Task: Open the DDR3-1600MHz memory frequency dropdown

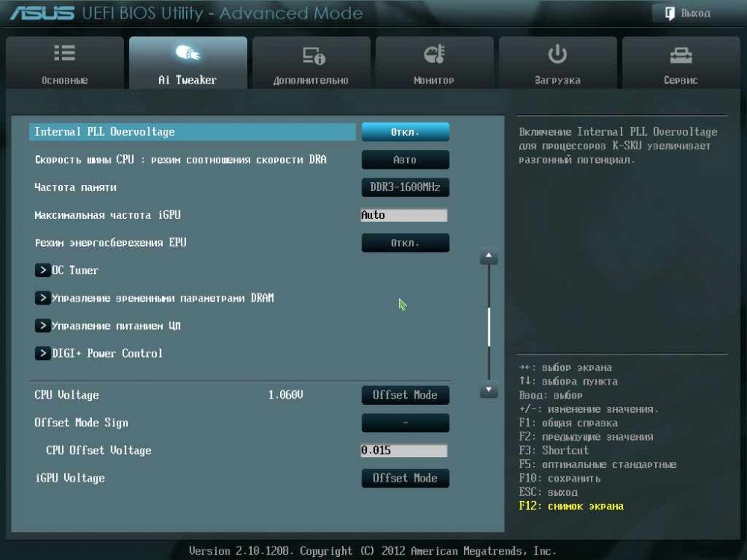Action: click(x=405, y=187)
